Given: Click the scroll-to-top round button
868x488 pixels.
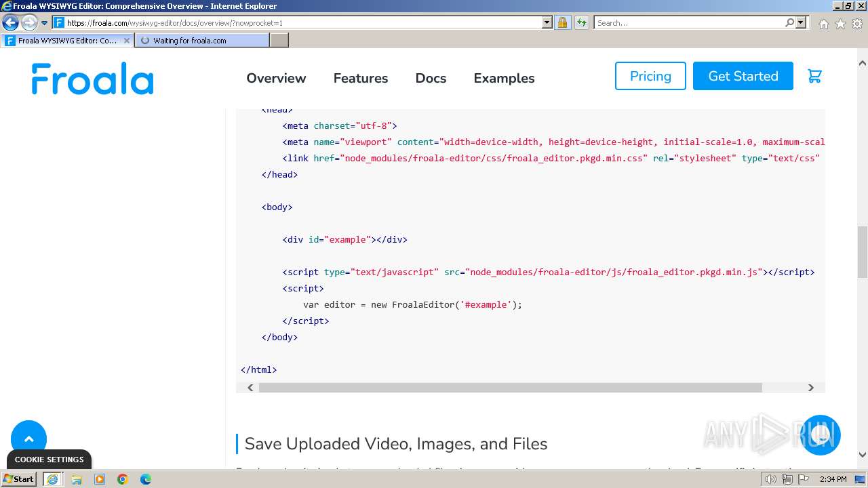Looking at the screenshot, I should click(28, 439).
